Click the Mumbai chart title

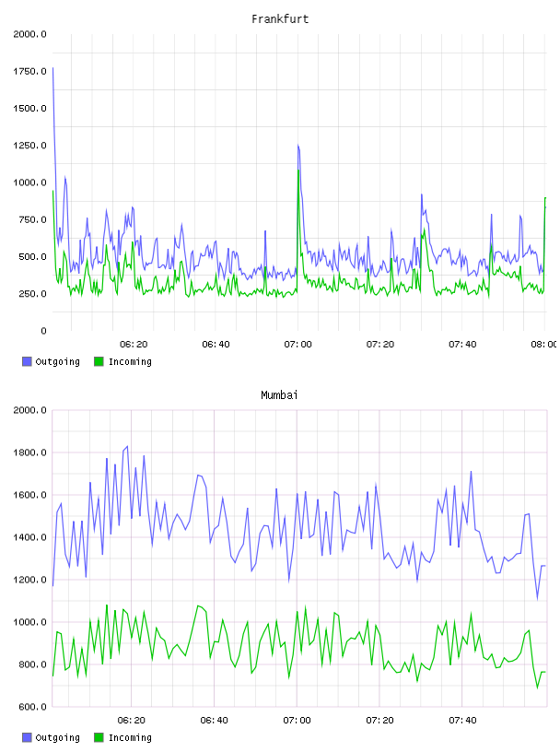click(x=279, y=395)
